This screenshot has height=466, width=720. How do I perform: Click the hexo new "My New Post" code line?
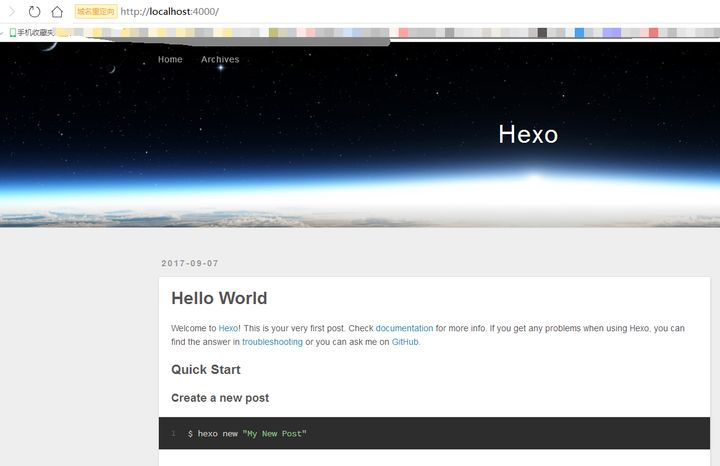pyautogui.click(x=247, y=434)
